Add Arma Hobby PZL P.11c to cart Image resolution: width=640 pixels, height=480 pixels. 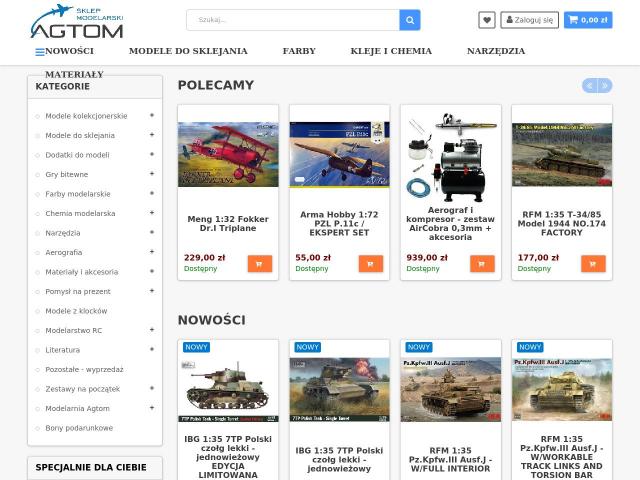click(371, 264)
